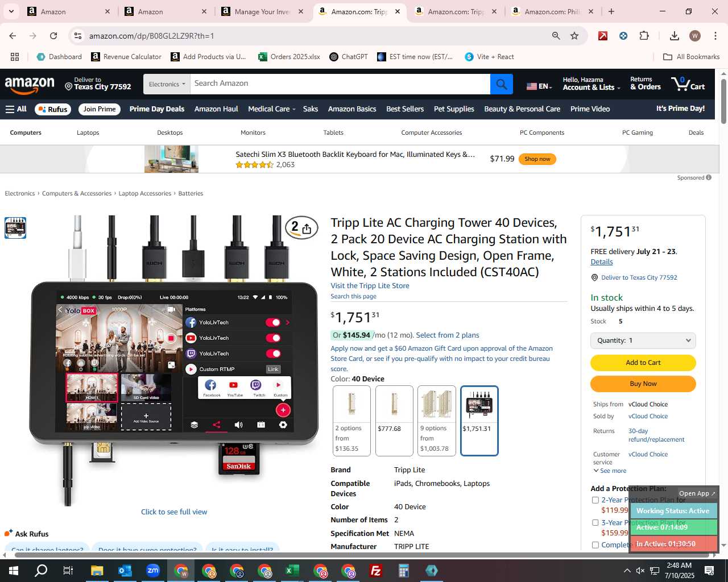
Task: Click Open App on the tracker widget
Action: coord(697,493)
